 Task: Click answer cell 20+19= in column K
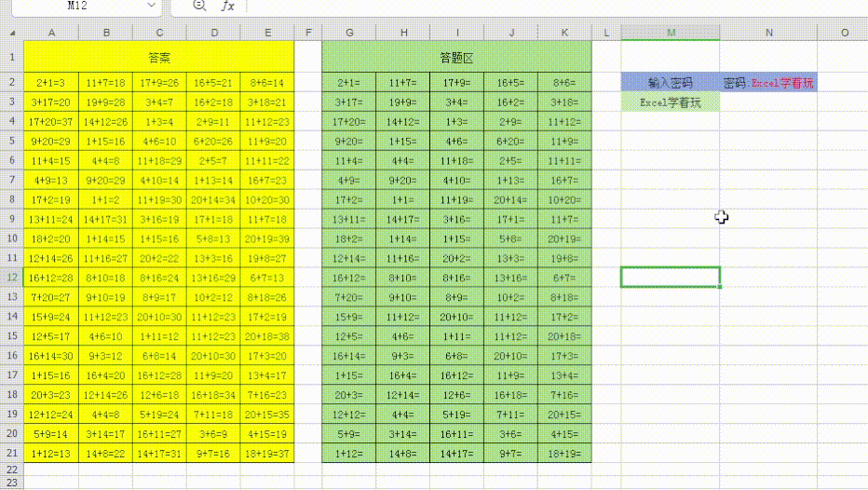564,238
